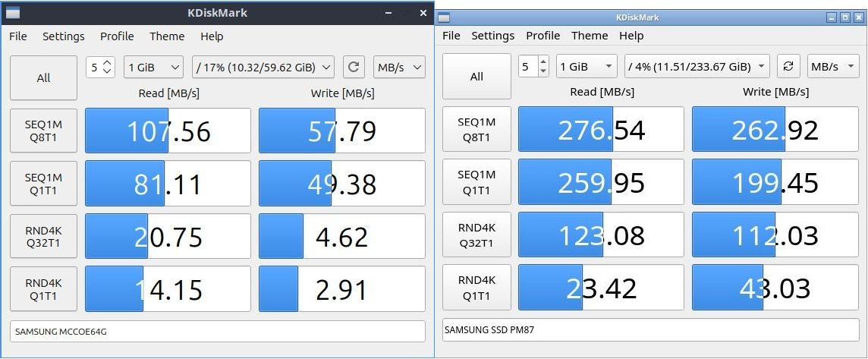The height and width of the screenshot is (359, 868).
Task: Start RND4K Q32T1 test in right window
Action: (x=476, y=235)
